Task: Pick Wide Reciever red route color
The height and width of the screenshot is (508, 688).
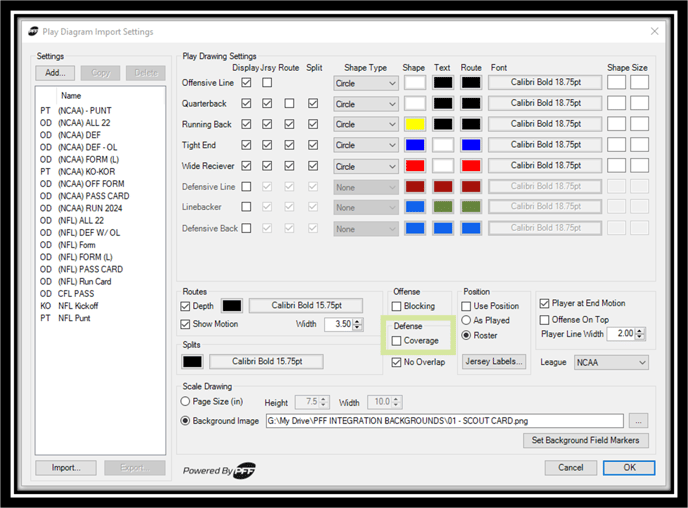Action: point(471,166)
